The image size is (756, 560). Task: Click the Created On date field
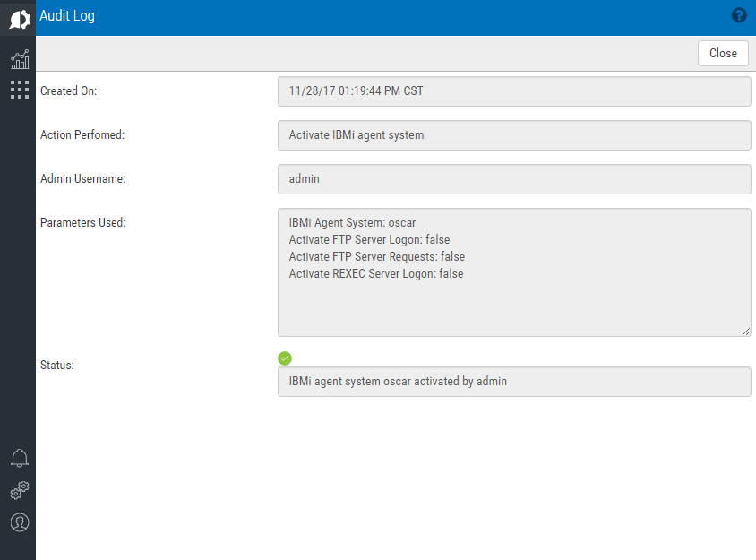click(x=514, y=91)
